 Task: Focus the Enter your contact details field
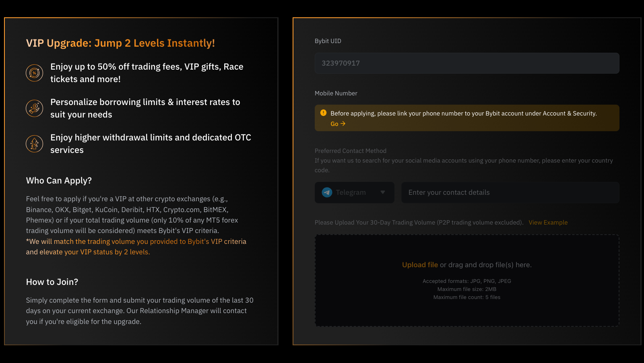[510, 192]
